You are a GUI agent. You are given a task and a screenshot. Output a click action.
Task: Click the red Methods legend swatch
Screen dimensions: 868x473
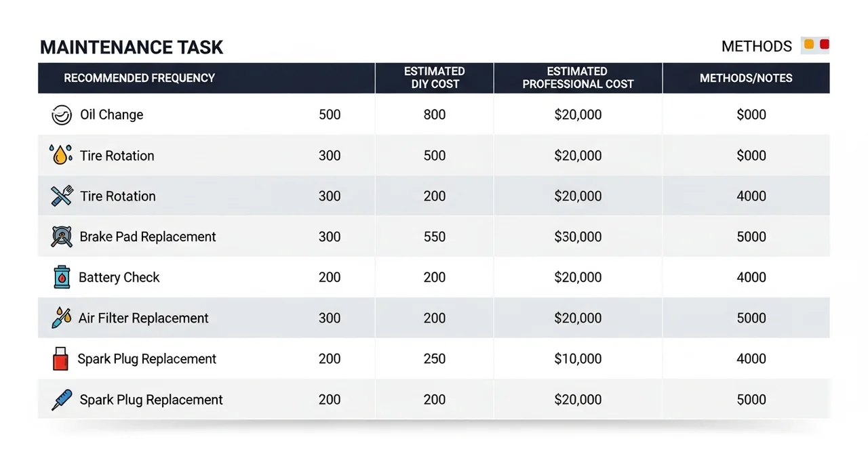825,45
